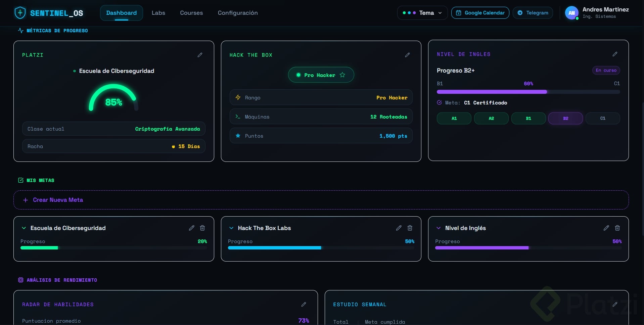
Task: Edit the Estudio Semanal card
Action: 615,304
